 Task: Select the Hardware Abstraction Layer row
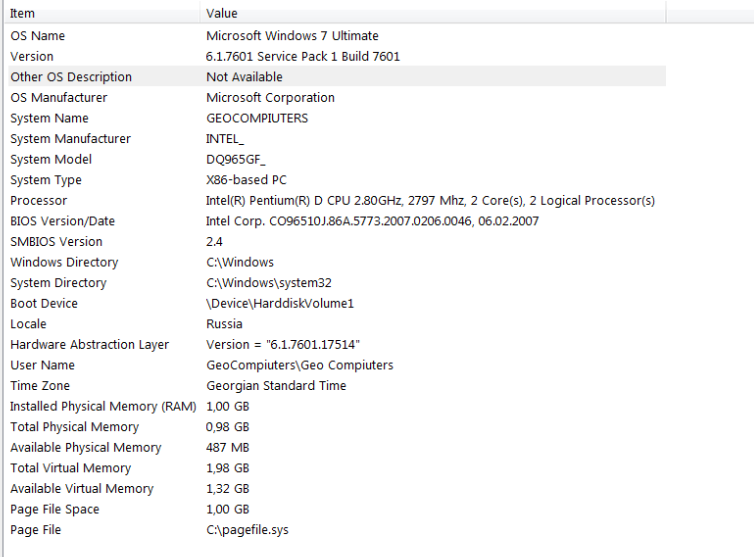tap(90, 345)
